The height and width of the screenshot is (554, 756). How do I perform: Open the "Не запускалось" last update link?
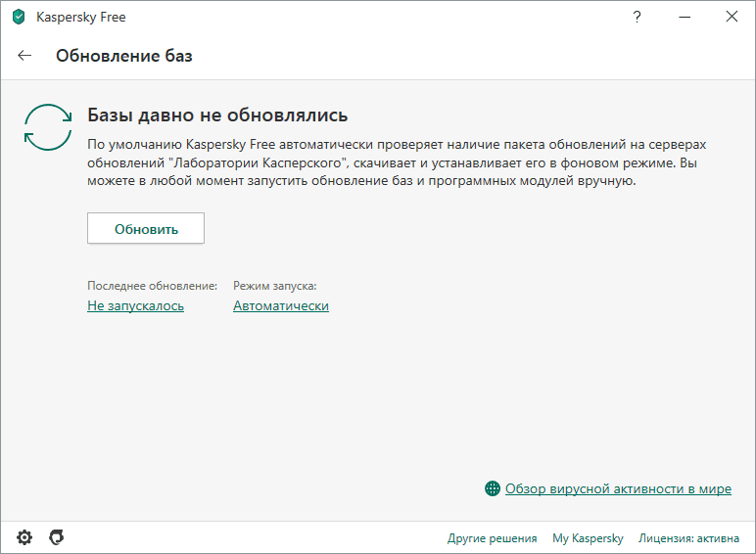click(x=136, y=306)
